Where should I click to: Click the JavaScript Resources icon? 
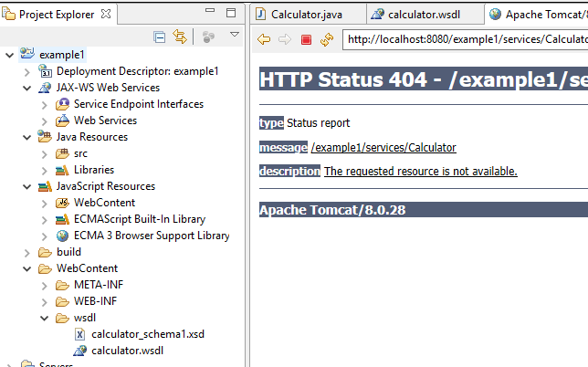click(x=45, y=186)
